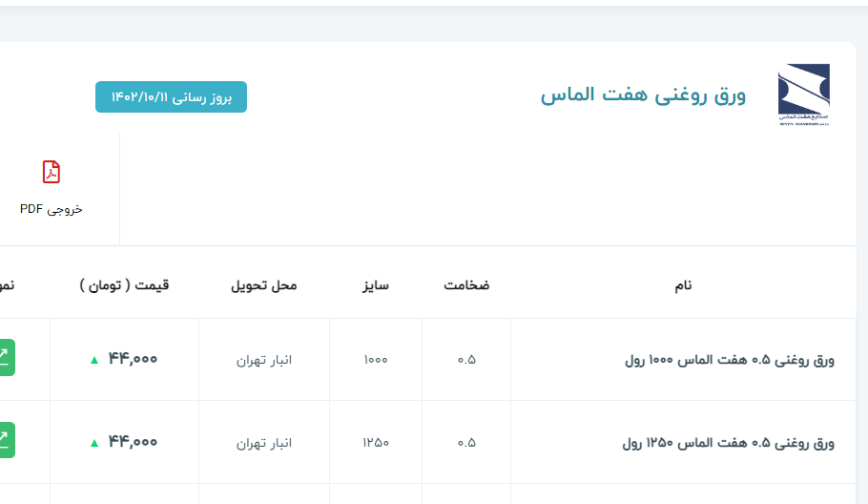
Task: Click the 44,000 price in the 1000 roll row
Action: tap(133, 359)
